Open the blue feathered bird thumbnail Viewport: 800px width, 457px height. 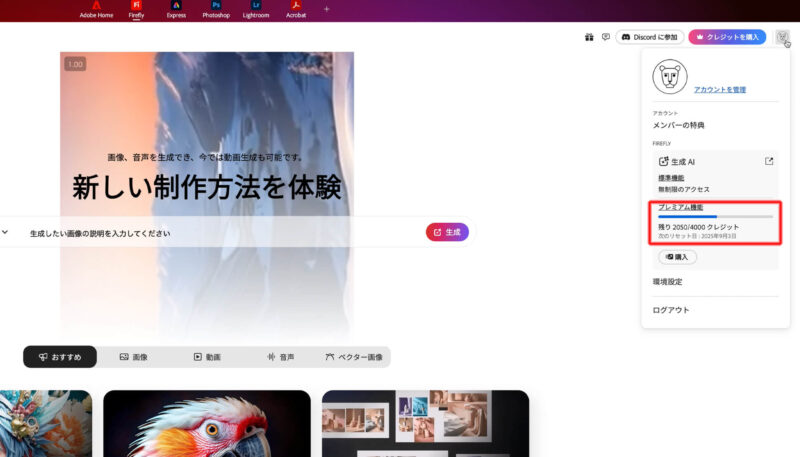46,423
